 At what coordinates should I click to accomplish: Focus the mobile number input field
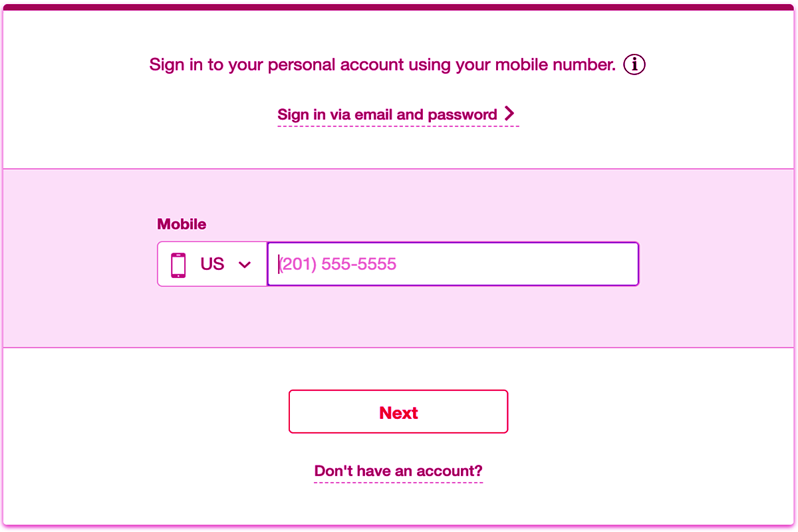coord(452,265)
